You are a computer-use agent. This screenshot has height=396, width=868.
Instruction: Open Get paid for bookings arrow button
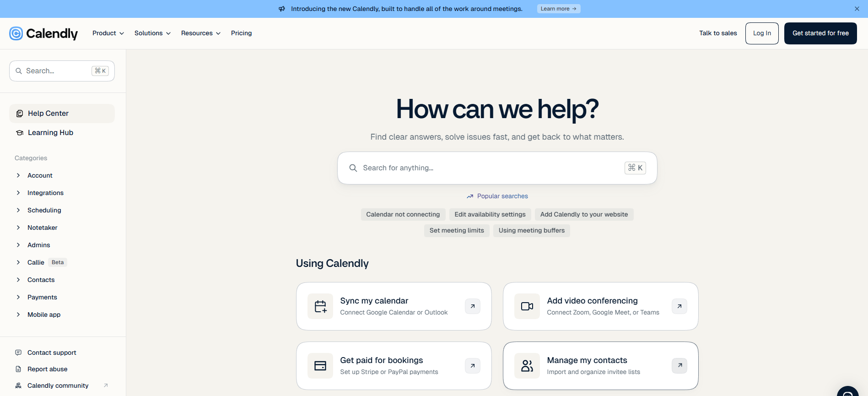(473, 366)
